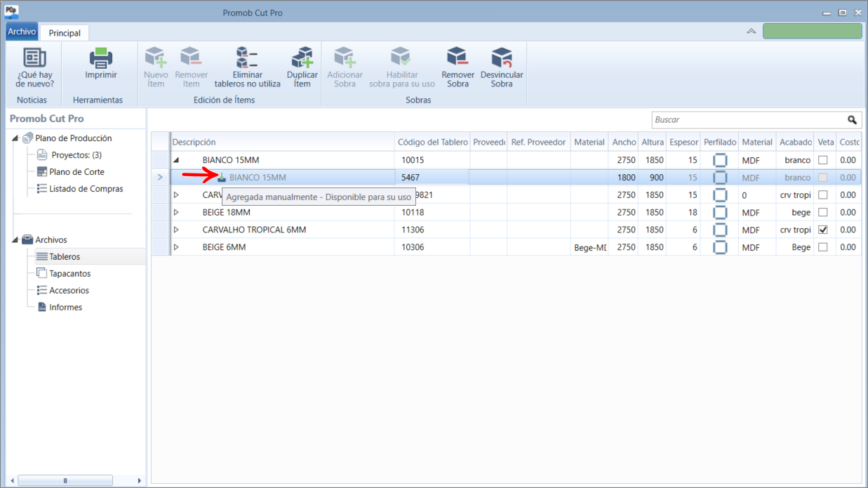Collapse the ribbon with the chevron icon
868x488 pixels.
pos(752,32)
